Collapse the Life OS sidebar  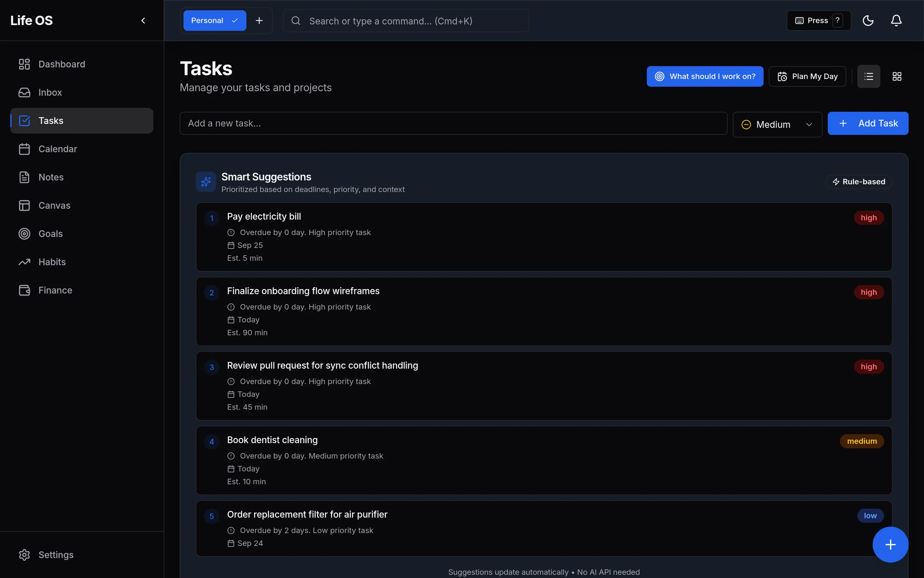(143, 20)
